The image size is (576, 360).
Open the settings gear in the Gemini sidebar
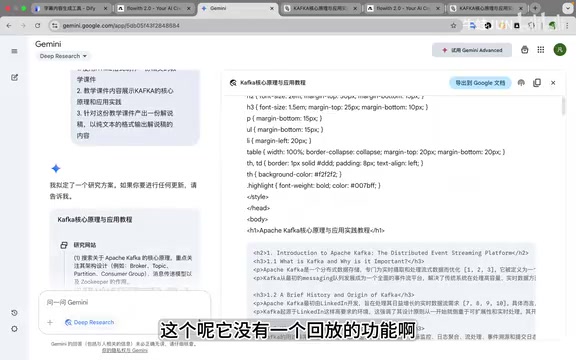point(14,329)
